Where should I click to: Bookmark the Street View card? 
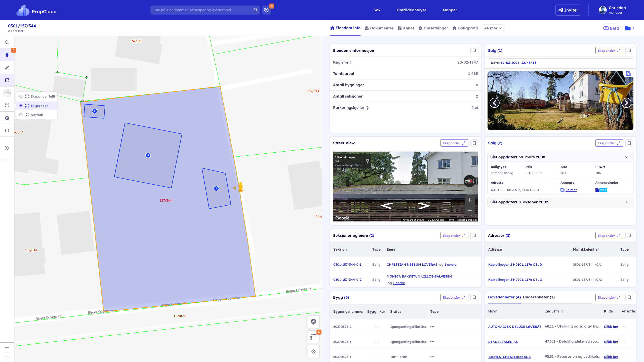click(x=474, y=143)
